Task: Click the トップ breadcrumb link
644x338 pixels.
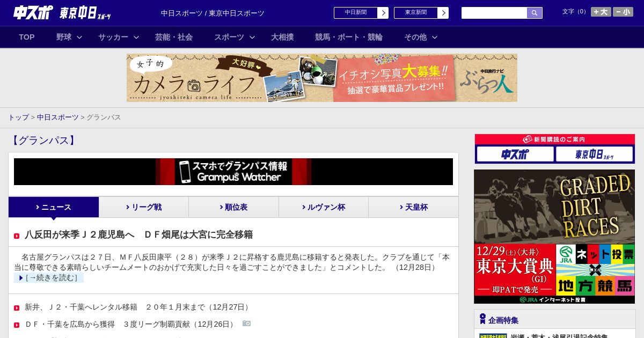Action: [x=18, y=117]
